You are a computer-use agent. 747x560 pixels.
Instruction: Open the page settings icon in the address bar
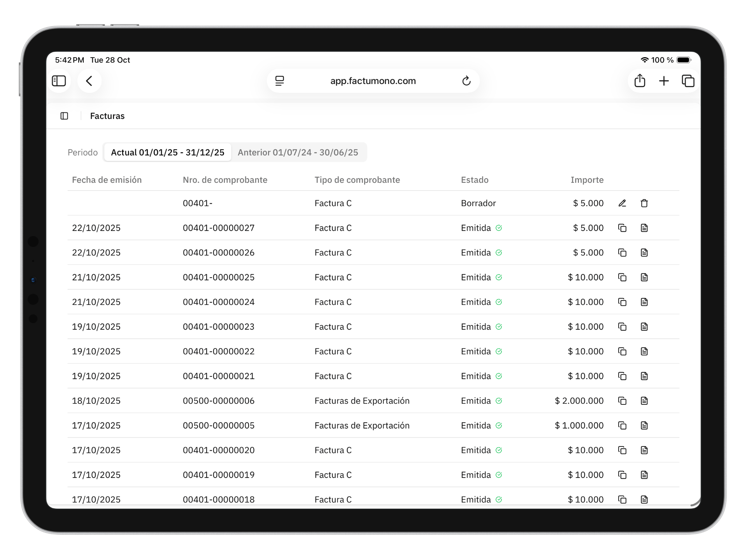[279, 81]
